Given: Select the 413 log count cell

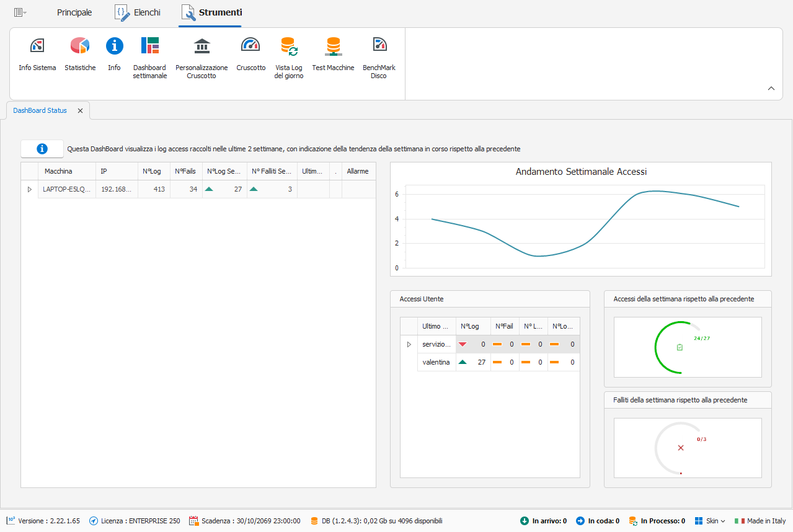Looking at the screenshot, I should click(154, 189).
